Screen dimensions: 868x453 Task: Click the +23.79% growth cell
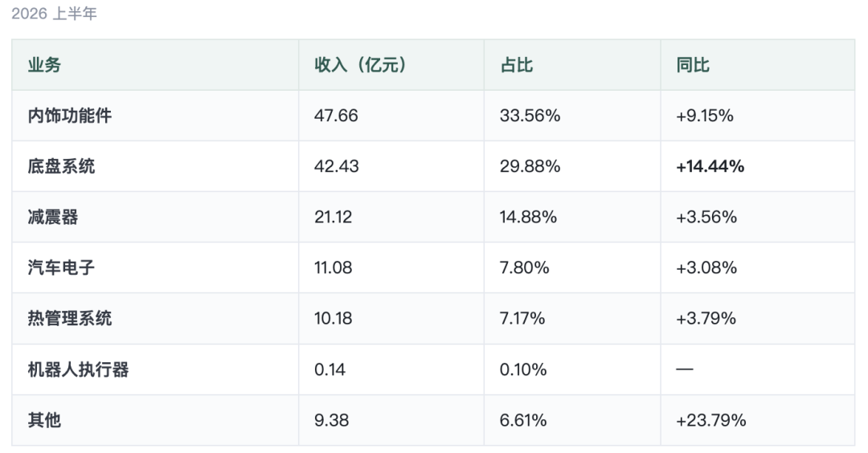pos(711,420)
